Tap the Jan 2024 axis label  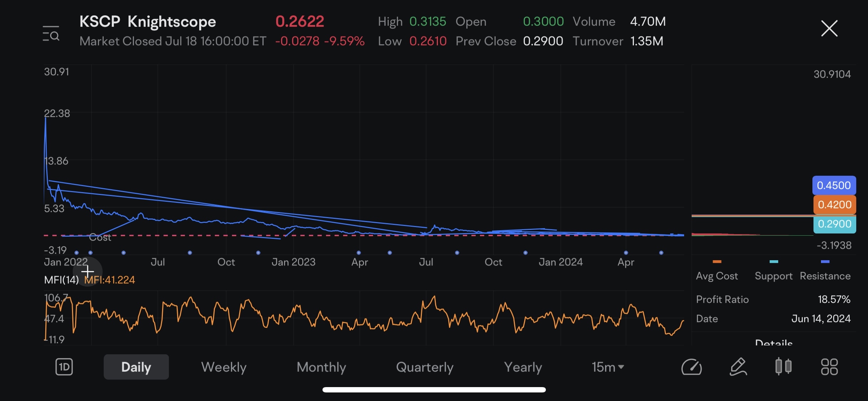[560, 262]
